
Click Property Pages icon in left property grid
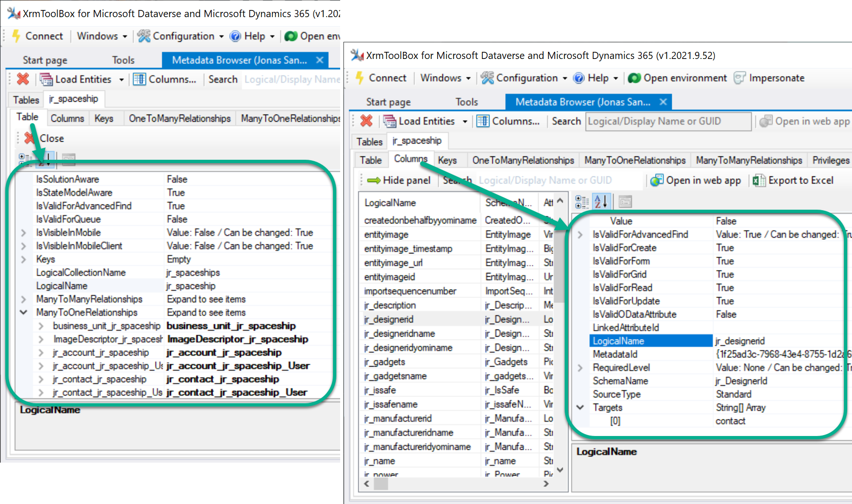coord(69,159)
